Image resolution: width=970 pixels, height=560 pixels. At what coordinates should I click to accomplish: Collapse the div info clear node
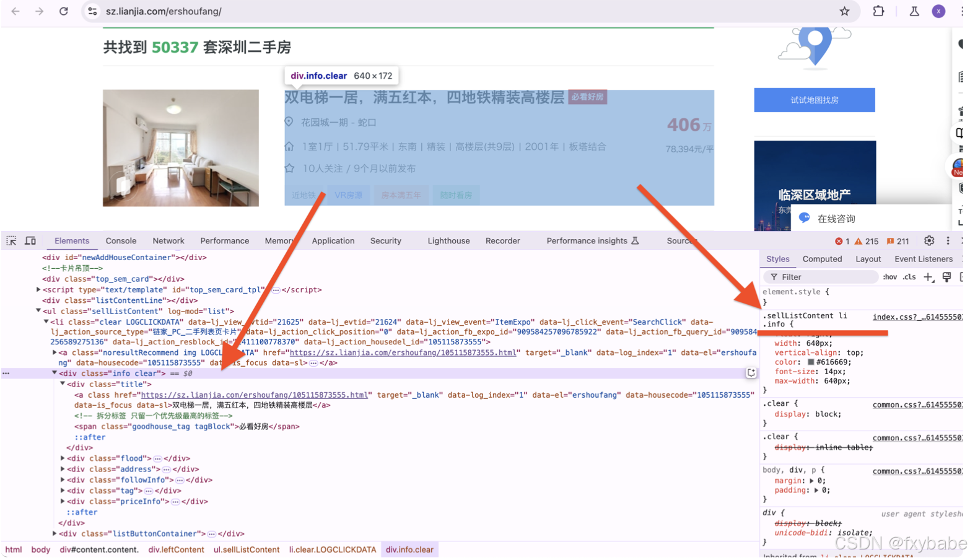[x=55, y=374]
